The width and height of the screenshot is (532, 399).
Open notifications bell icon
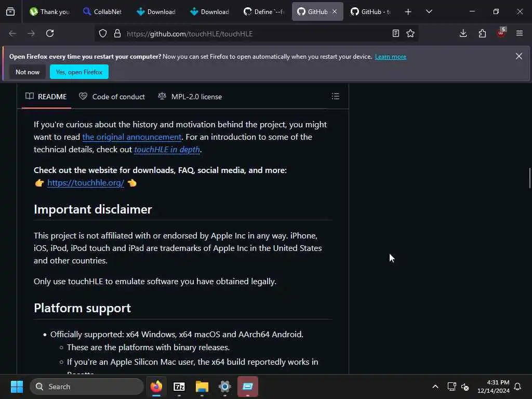(x=518, y=387)
